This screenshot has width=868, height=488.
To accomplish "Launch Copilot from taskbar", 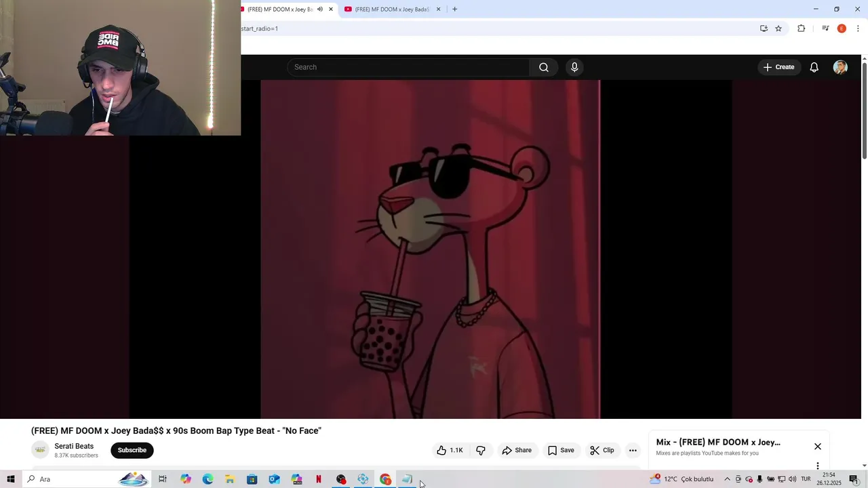I will [x=186, y=479].
